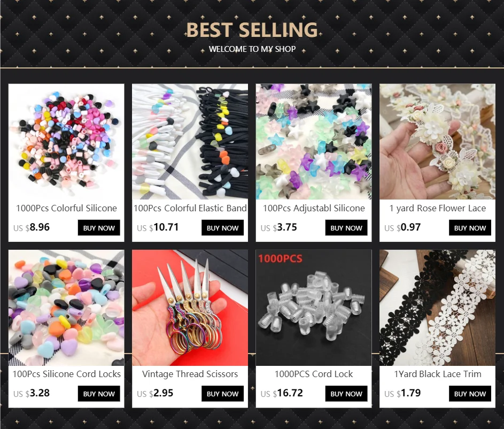View the 1000PCS Cord Lock image
Screen dimensions: 504x429
(314, 308)
